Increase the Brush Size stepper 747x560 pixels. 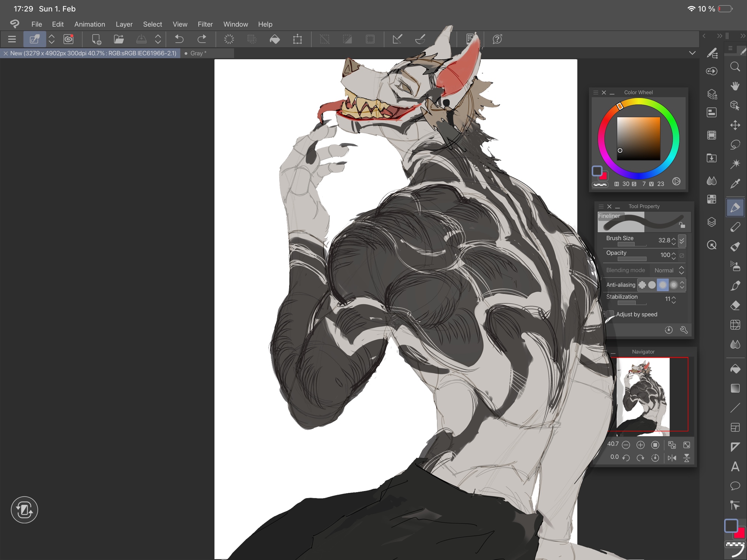coord(674,238)
